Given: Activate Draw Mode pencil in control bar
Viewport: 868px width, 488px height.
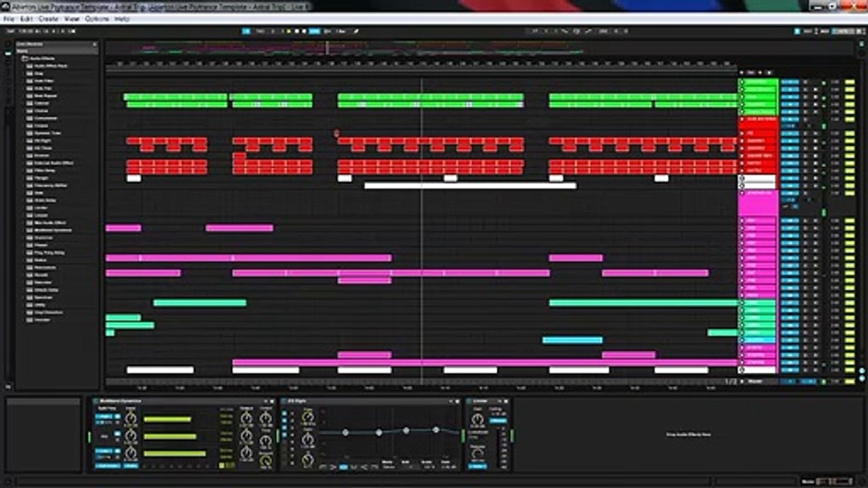Looking at the screenshot, I should (x=356, y=30).
